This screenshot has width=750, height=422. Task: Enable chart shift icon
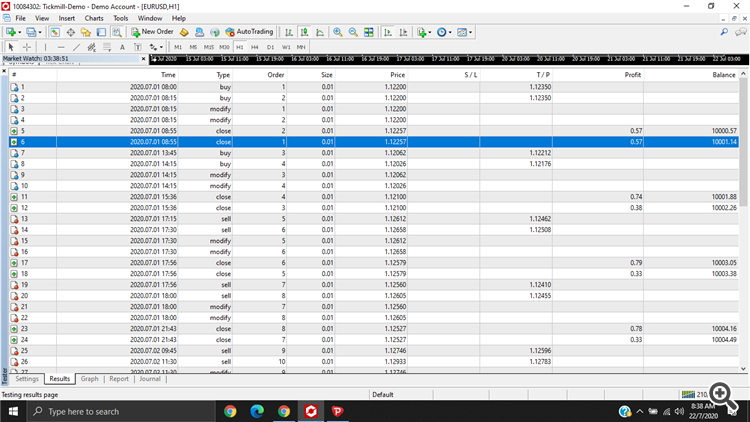click(403, 32)
